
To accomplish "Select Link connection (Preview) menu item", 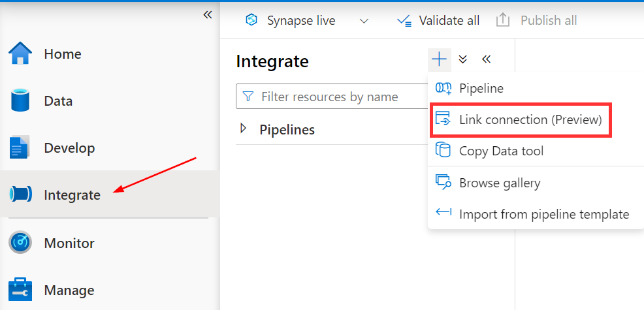I will coord(521,119).
